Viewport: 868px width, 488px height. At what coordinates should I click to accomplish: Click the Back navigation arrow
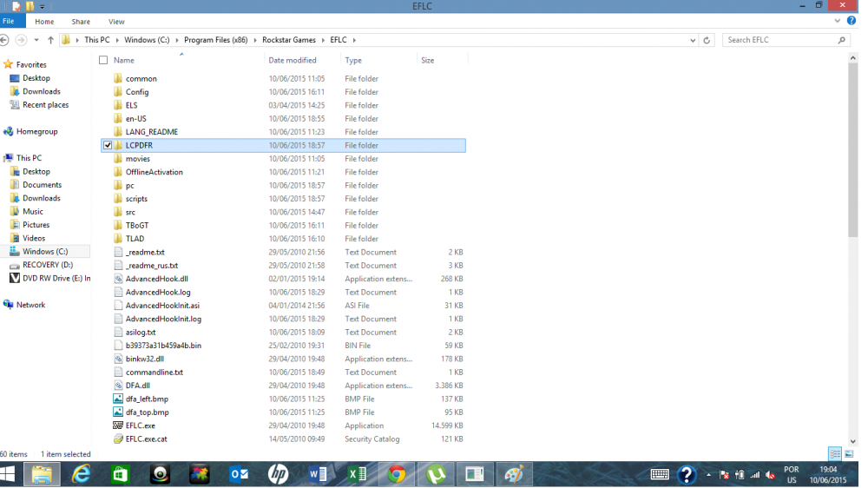pyautogui.click(x=4, y=40)
